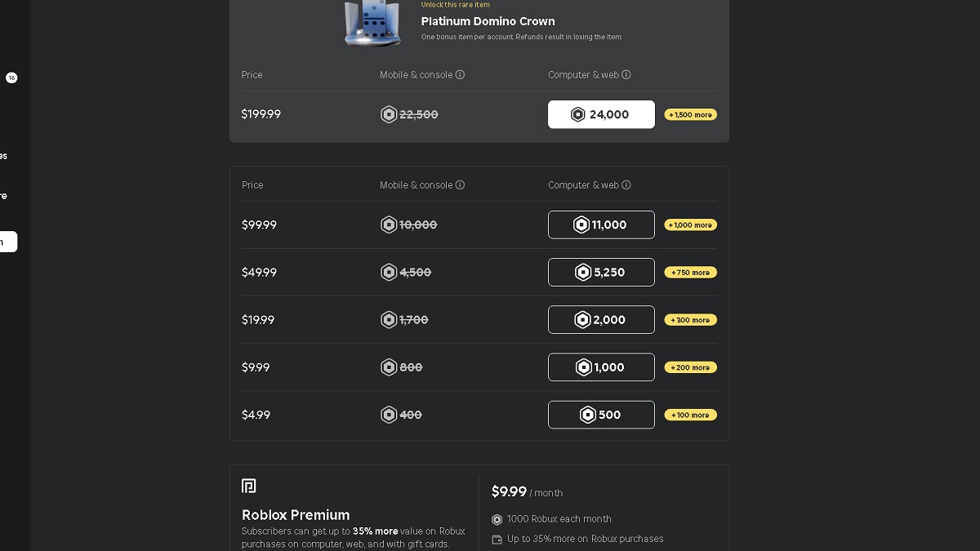The image size is (980, 551).
Task: Click the Robux icon next to 1000 Robux each month
Action: point(497,519)
